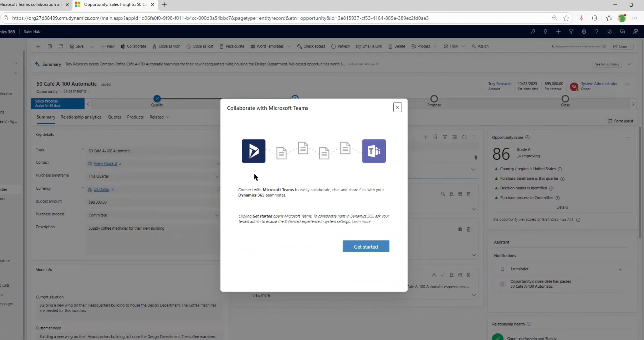Add a timeline record with plus icon
Image resolution: width=644 pixels, height=340 pixels.
pyautogui.click(x=425, y=137)
